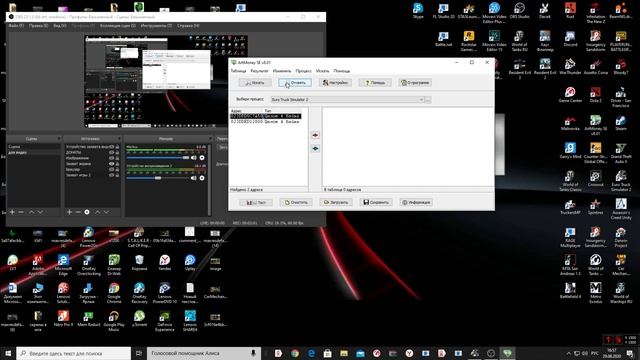Image resolution: width=640 pixels, height=360 pixels.
Task: Click the Windows Start button
Action: tap(8, 353)
